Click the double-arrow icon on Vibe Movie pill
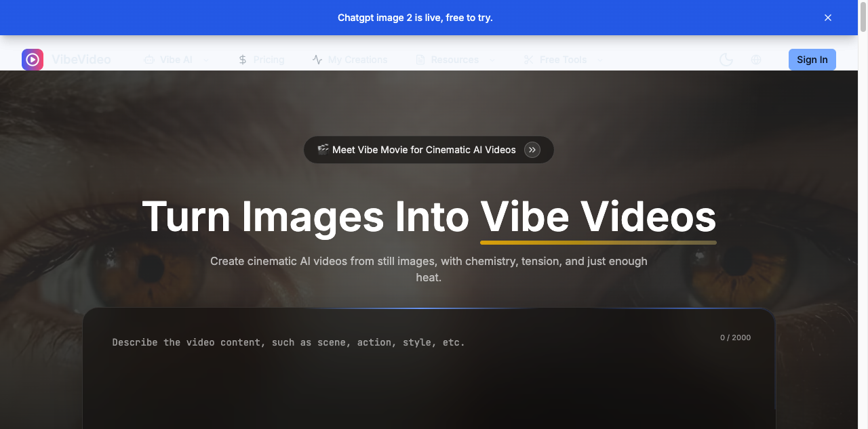The height and width of the screenshot is (429, 868). 532,150
